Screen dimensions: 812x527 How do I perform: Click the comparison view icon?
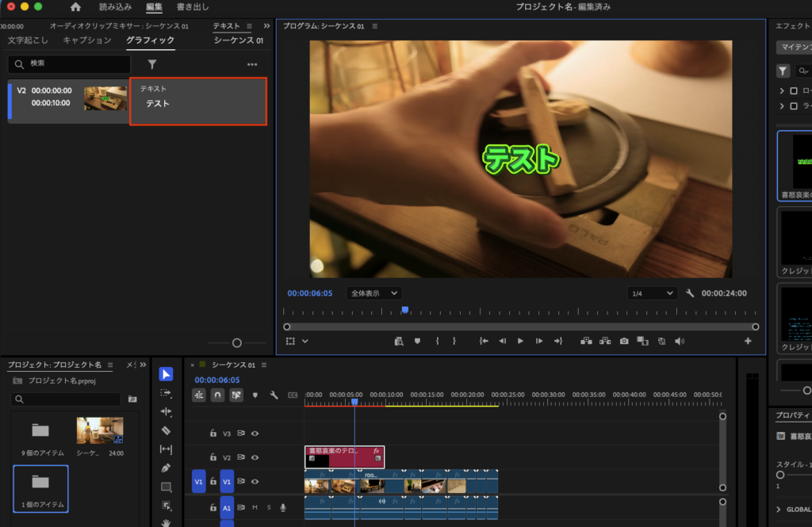click(642, 341)
